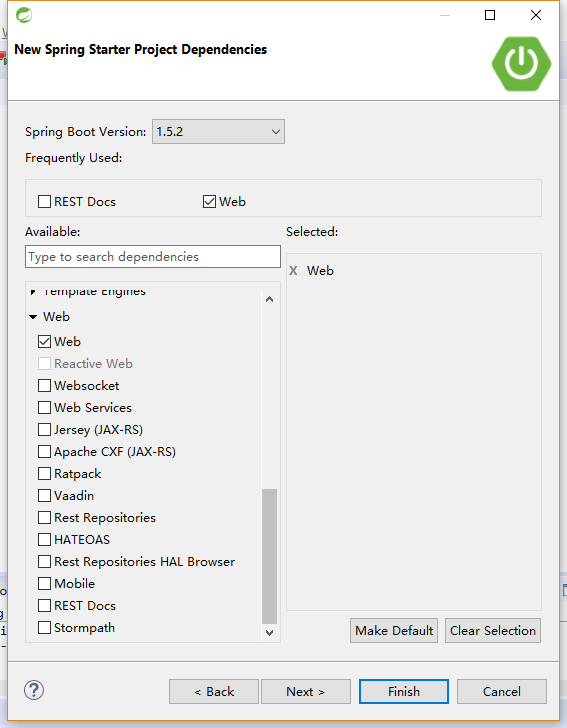The image size is (567, 728).
Task: Uncheck Web in Frequently Used
Action: click(x=209, y=202)
